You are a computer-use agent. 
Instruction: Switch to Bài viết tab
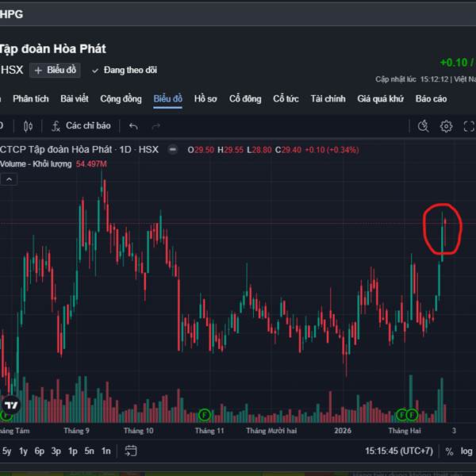click(x=75, y=98)
